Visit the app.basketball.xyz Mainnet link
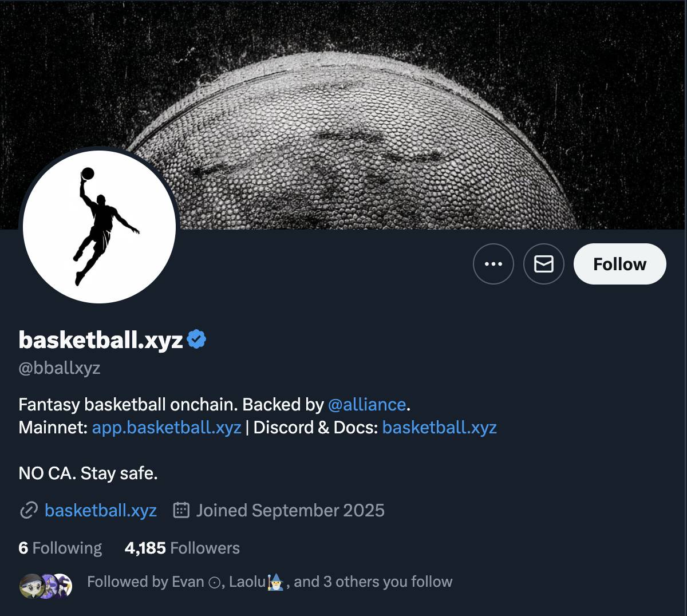The image size is (687, 616). (166, 428)
